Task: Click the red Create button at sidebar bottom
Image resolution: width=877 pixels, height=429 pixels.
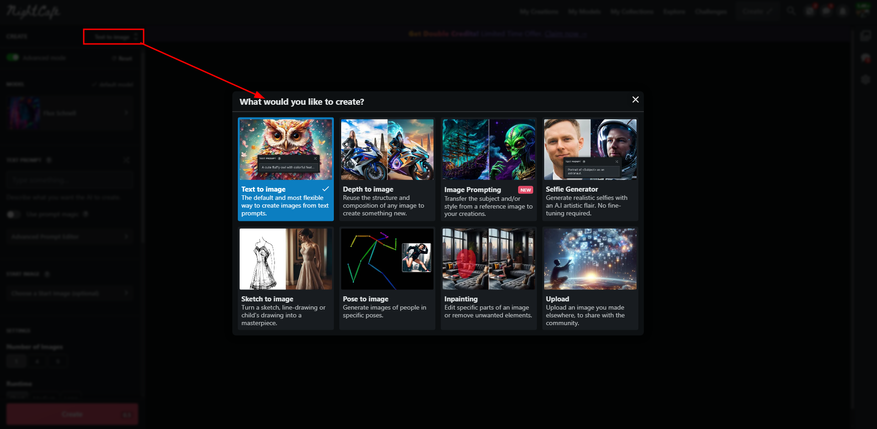Action: (72, 414)
